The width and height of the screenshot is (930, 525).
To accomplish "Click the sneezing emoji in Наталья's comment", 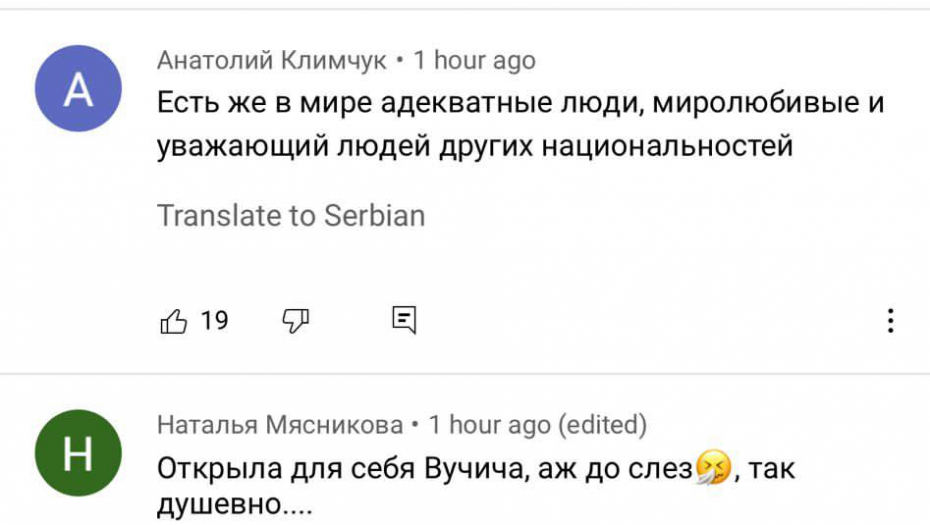I will (714, 467).
